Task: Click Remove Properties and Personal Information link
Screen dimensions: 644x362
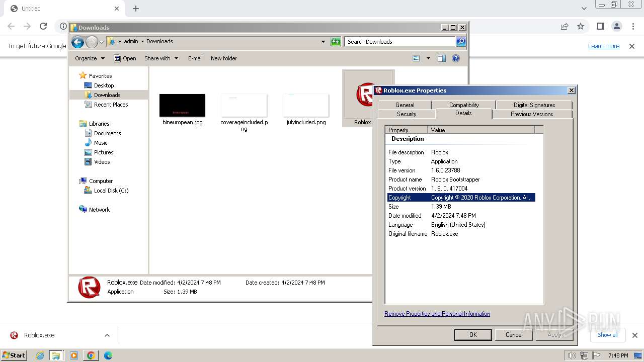Action: click(437, 314)
